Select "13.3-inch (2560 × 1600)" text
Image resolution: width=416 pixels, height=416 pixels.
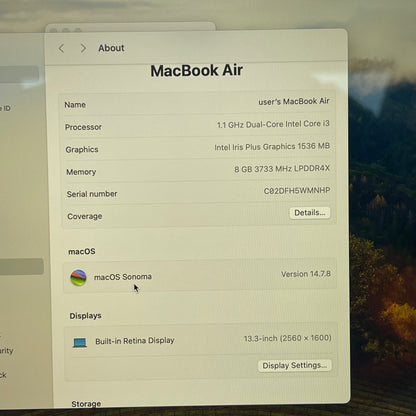288,338
